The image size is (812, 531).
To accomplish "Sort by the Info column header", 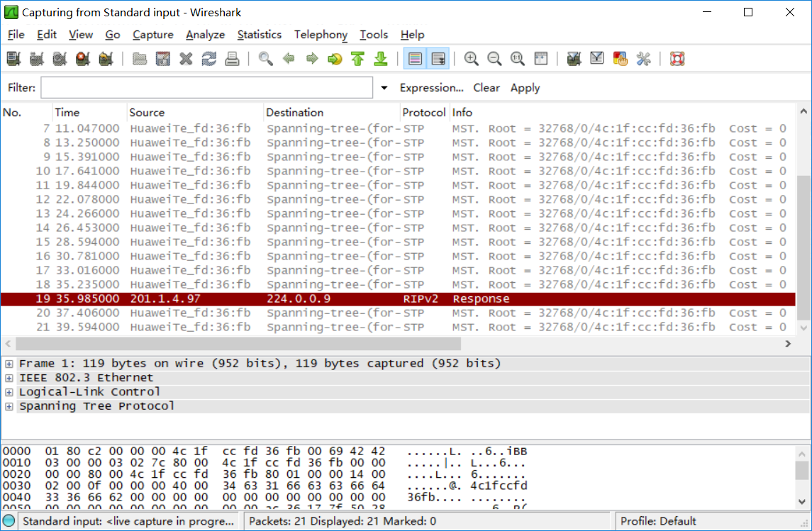I will click(x=623, y=112).
